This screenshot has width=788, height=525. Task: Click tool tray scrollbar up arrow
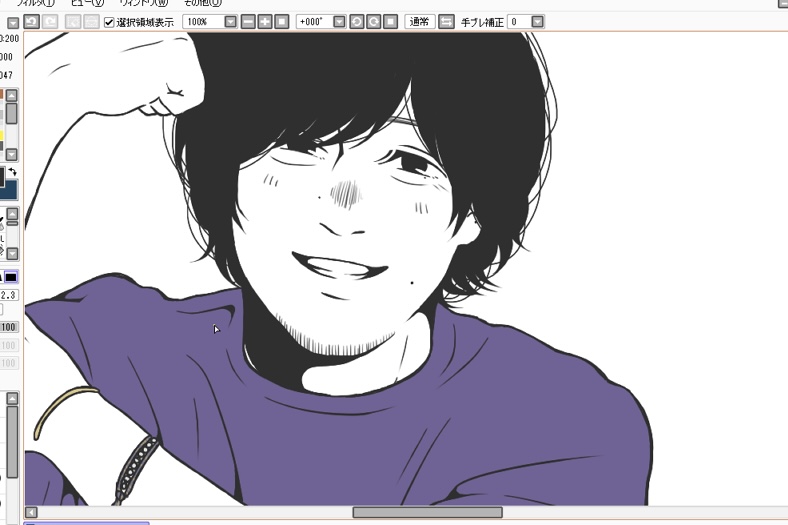(13, 214)
